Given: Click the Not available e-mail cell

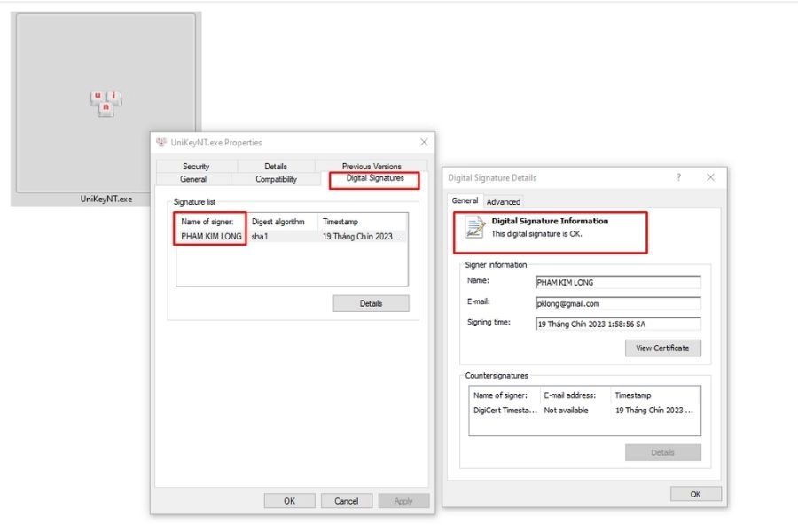Looking at the screenshot, I should pyautogui.click(x=566, y=411).
